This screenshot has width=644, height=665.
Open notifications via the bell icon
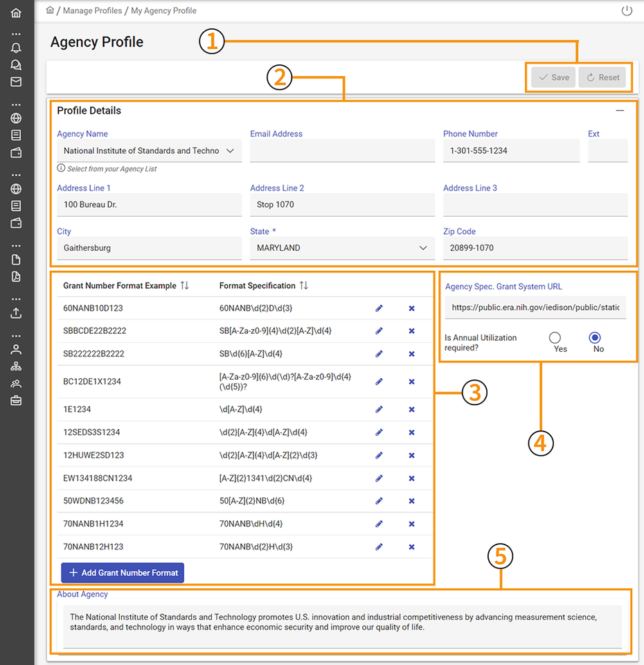tap(16, 47)
